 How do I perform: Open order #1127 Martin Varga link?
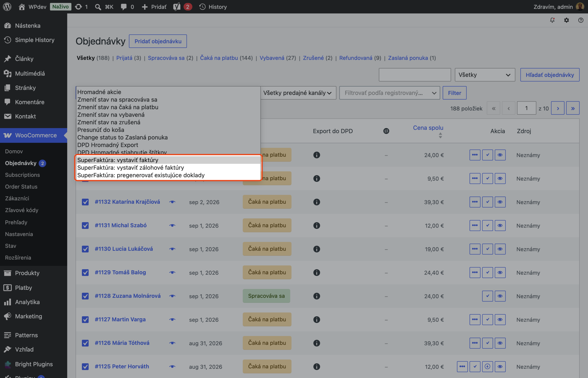(x=120, y=319)
